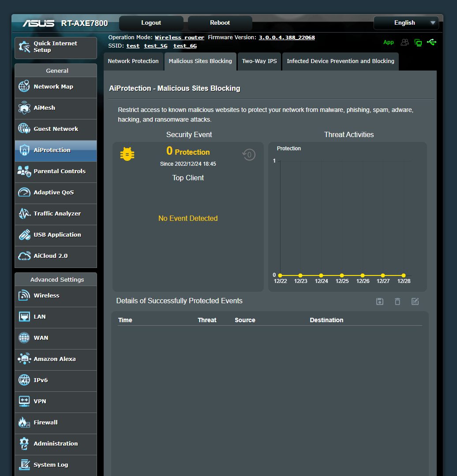The image size is (457, 476).
Task: Open WAN settings
Action: pos(56,338)
